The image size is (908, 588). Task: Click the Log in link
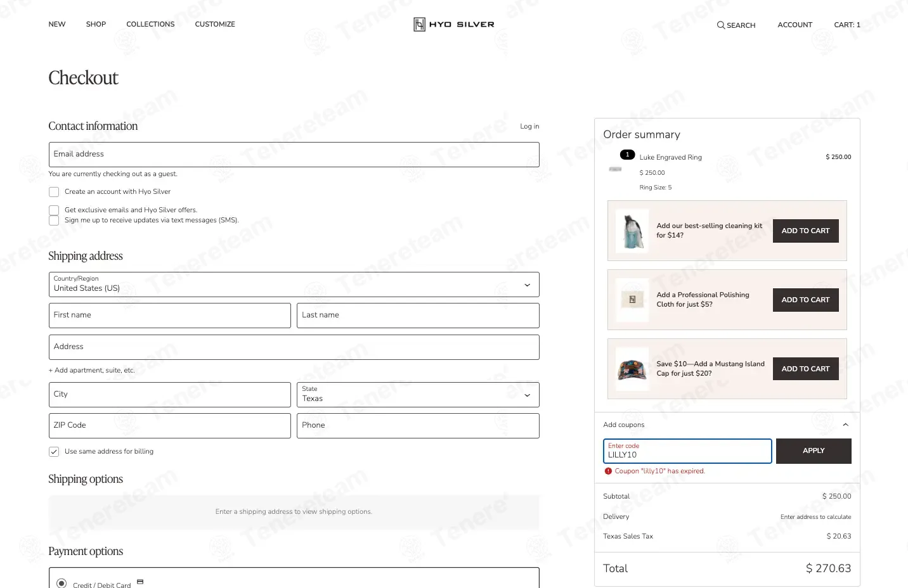(x=529, y=127)
